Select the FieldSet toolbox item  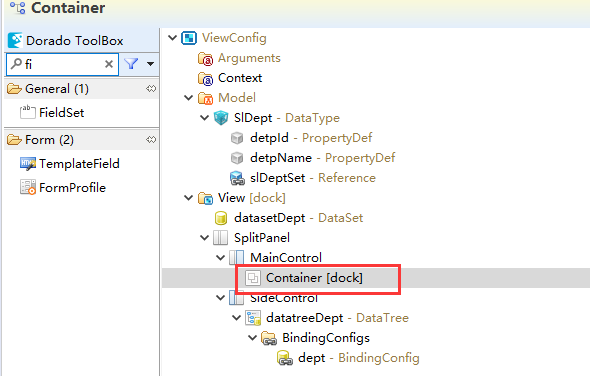pyautogui.click(x=52, y=113)
